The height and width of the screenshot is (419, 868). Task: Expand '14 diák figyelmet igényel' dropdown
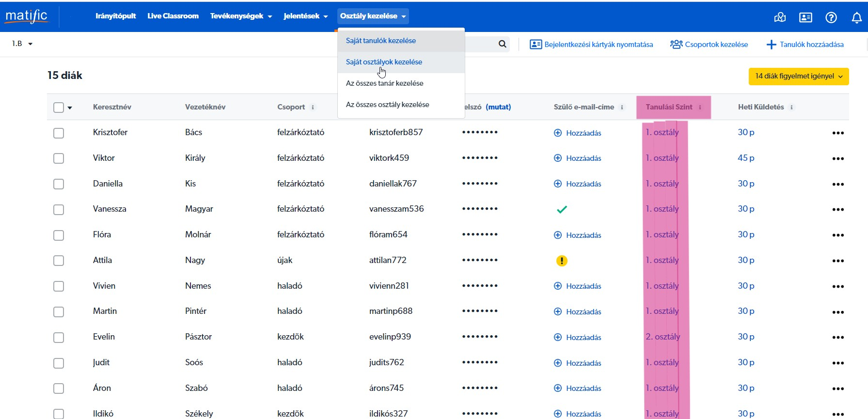[x=799, y=76]
